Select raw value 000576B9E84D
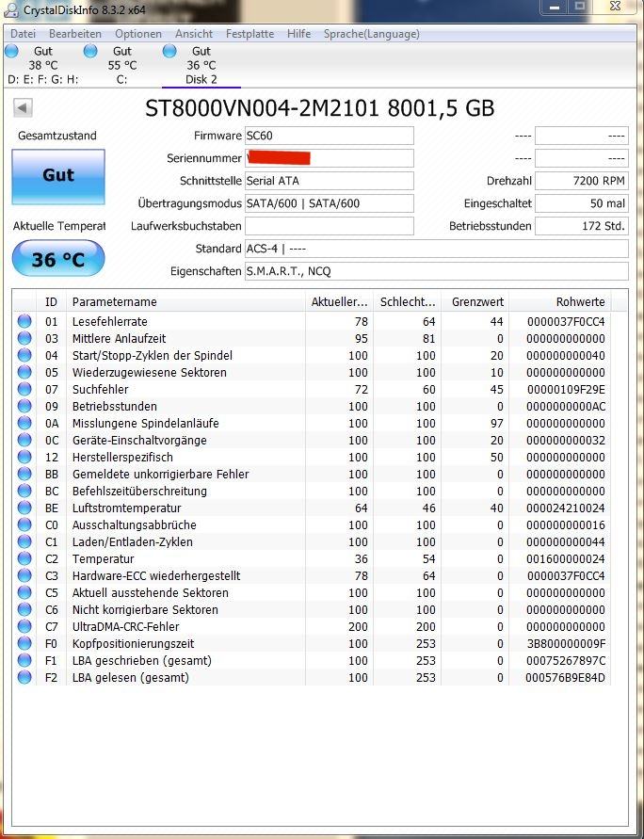 point(566,677)
